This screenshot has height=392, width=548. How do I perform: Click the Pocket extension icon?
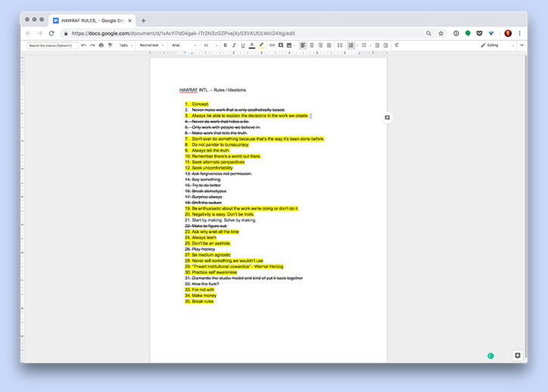click(480, 33)
